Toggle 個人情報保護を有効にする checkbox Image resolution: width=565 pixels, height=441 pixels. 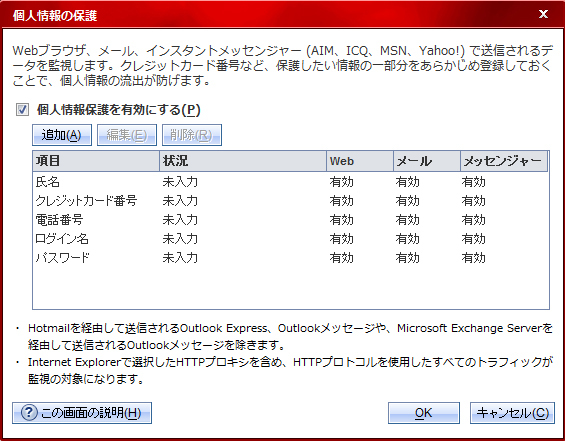[x=22, y=110]
